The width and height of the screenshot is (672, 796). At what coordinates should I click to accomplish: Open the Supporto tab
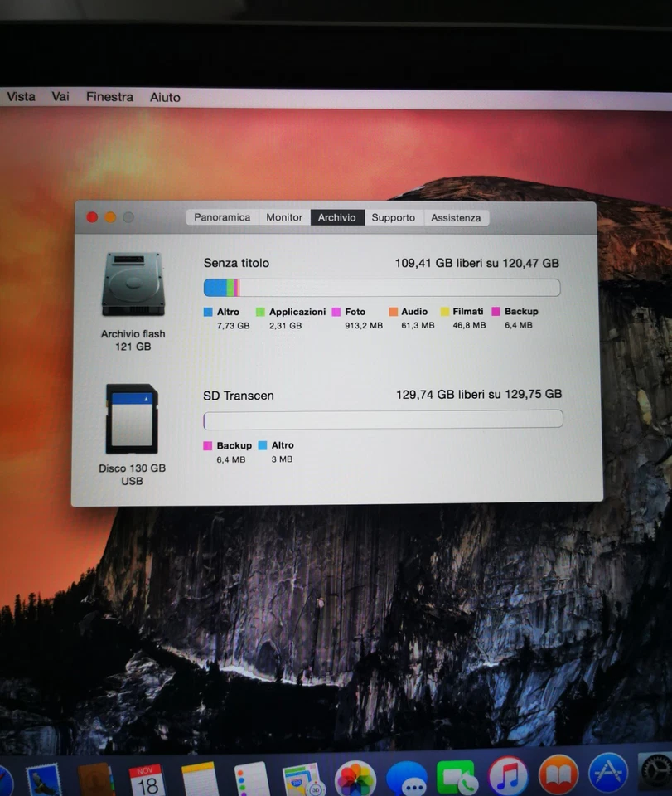click(x=393, y=216)
